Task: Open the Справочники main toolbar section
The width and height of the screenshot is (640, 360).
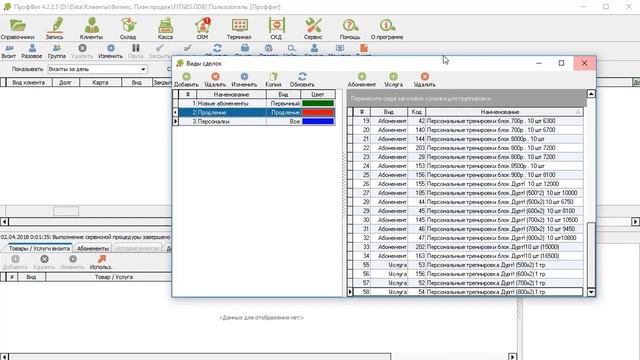Action: [x=18, y=29]
